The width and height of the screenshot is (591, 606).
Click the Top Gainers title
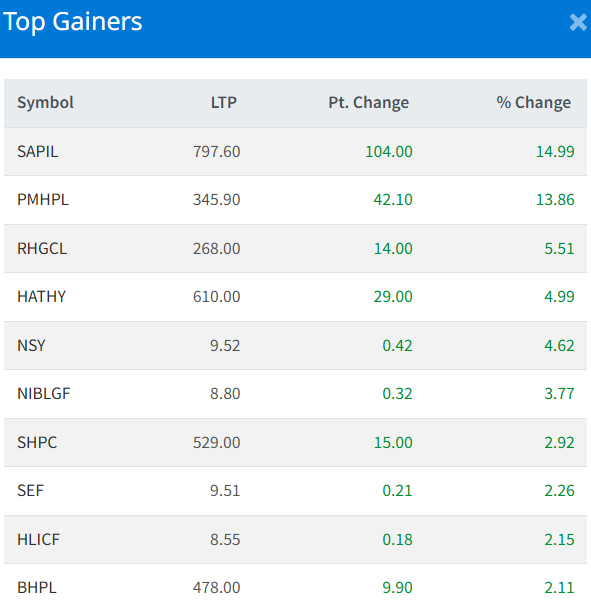(73, 22)
